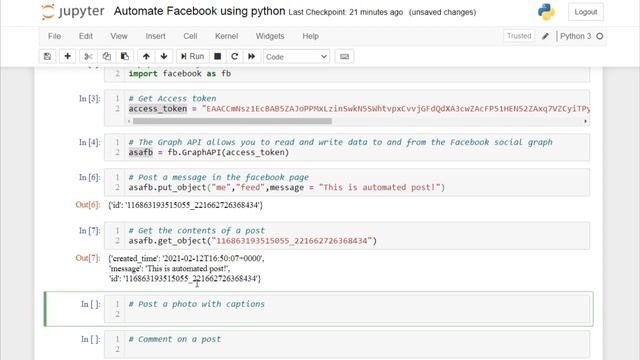Screen dimensions: 640x360
Task: Click the (unsaved changes) status text
Action: point(442,12)
